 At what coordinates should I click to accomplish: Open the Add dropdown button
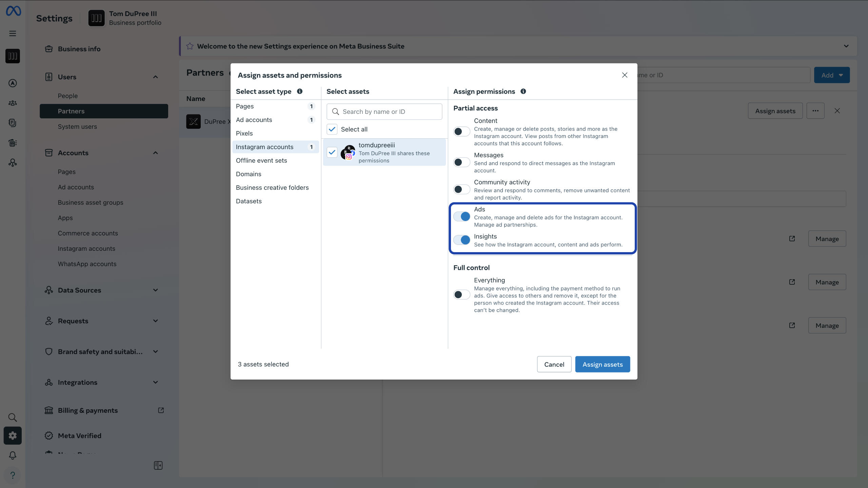click(831, 75)
